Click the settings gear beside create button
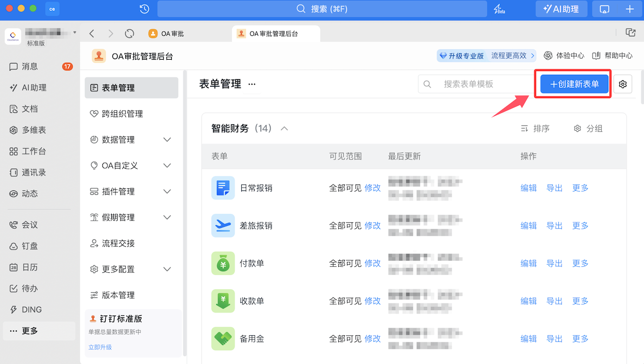Viewport: 644px width, 364px height. [x=623, y=84]
